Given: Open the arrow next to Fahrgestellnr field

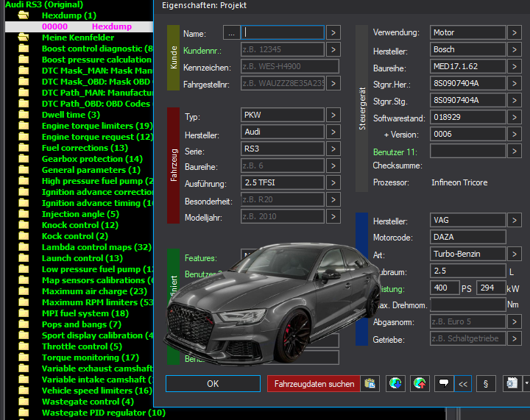Looking at the screenshot, I should 333,83.
